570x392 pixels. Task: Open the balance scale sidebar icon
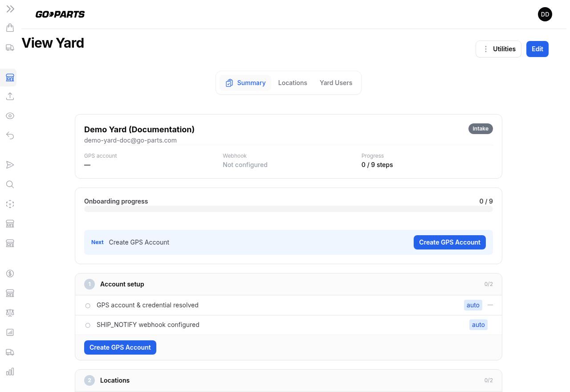[x=10, y=313]
